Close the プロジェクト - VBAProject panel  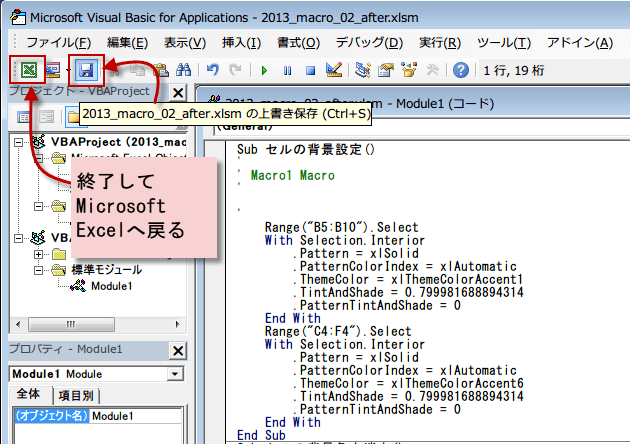(x=178, y=93)
